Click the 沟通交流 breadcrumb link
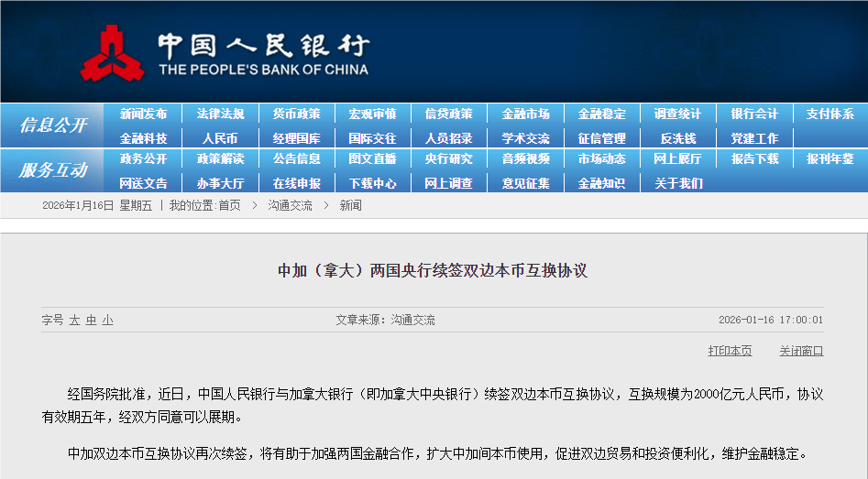 click(290, 206)
